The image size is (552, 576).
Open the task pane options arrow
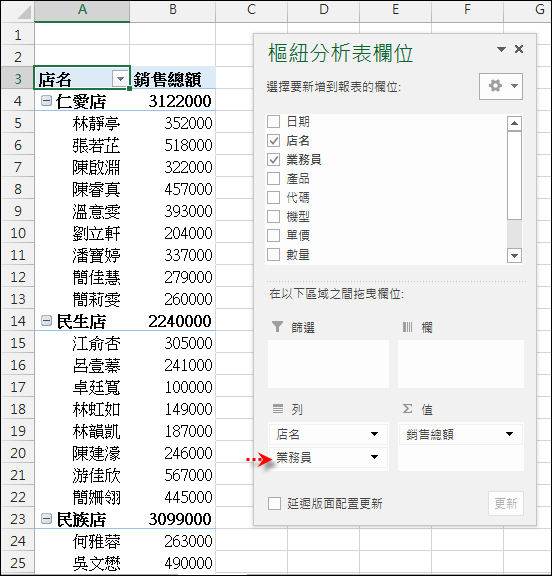pyautogui.click(x=501, y=49)
